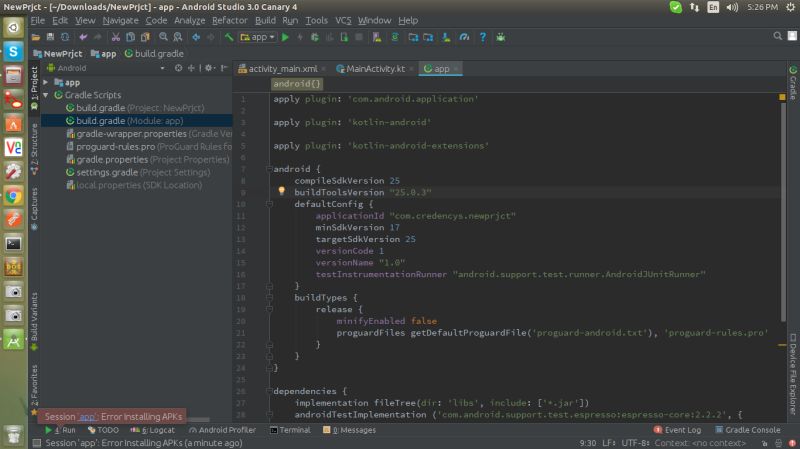The width and height of the screenshot is (800, 449).
Task: Open the Event Log tool window
Action: pyautogui.click(x=678, y=430)
